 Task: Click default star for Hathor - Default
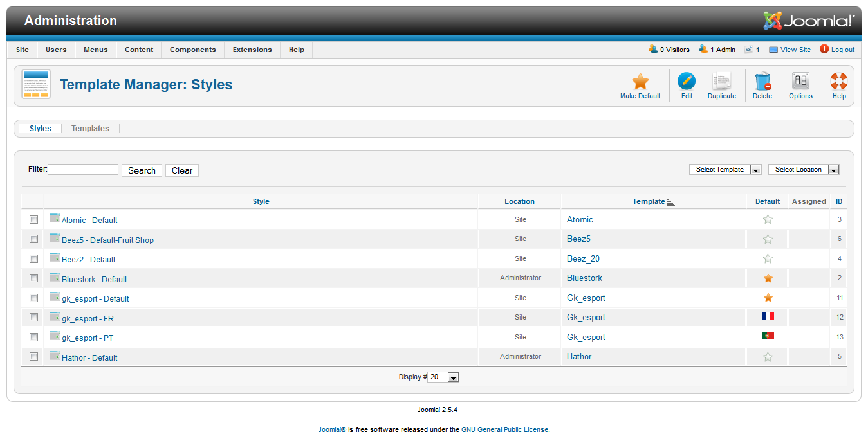[768, 357]
